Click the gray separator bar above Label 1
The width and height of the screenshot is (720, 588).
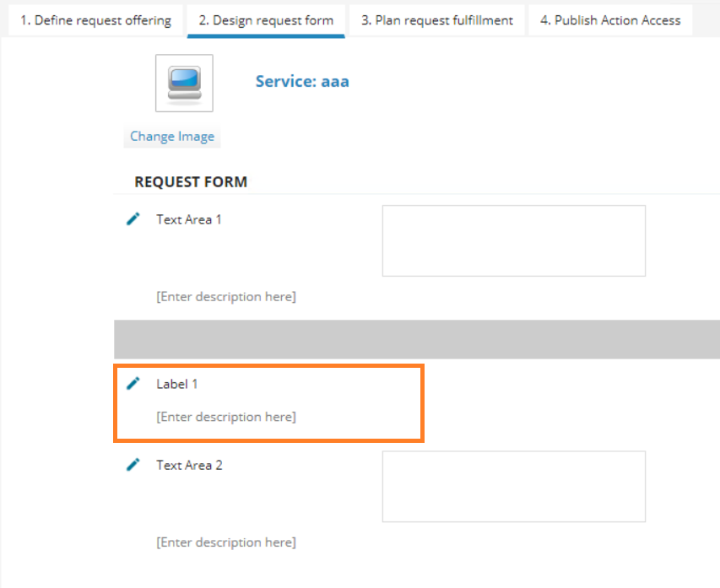pyautogui.click(x=417, y=339)
